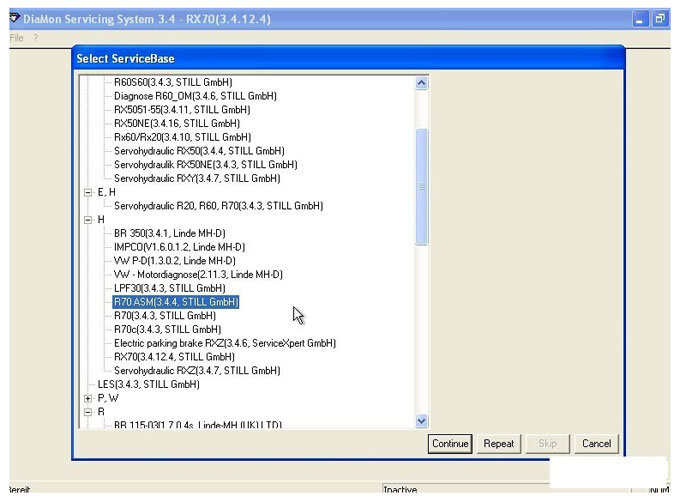Click the Repeat button

(x=499, y=443)
